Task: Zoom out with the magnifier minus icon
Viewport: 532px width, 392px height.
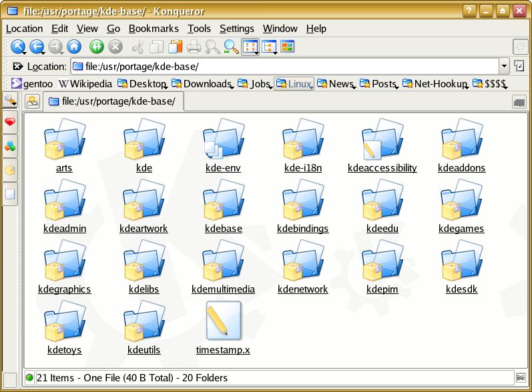Action: (231, 47)
